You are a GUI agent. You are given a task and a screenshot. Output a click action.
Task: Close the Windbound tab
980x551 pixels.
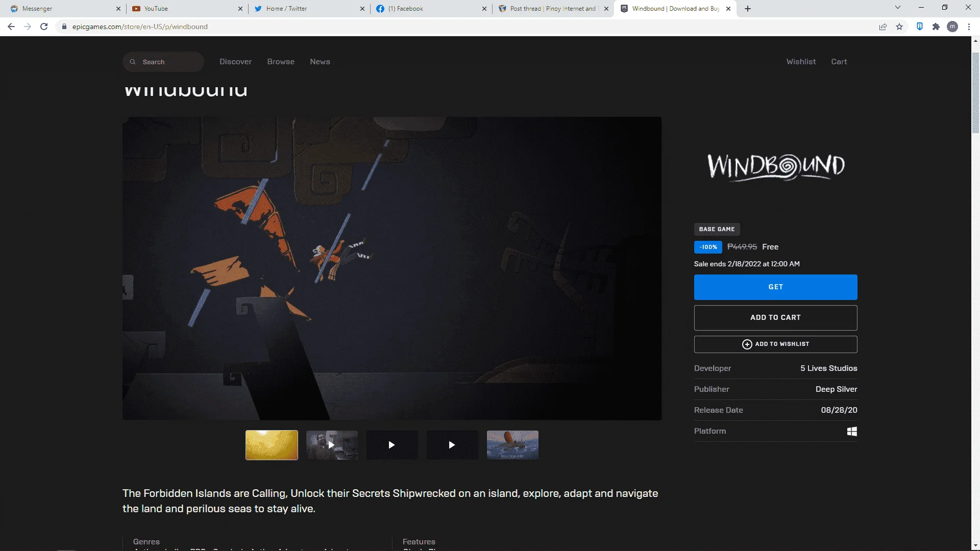728,9
